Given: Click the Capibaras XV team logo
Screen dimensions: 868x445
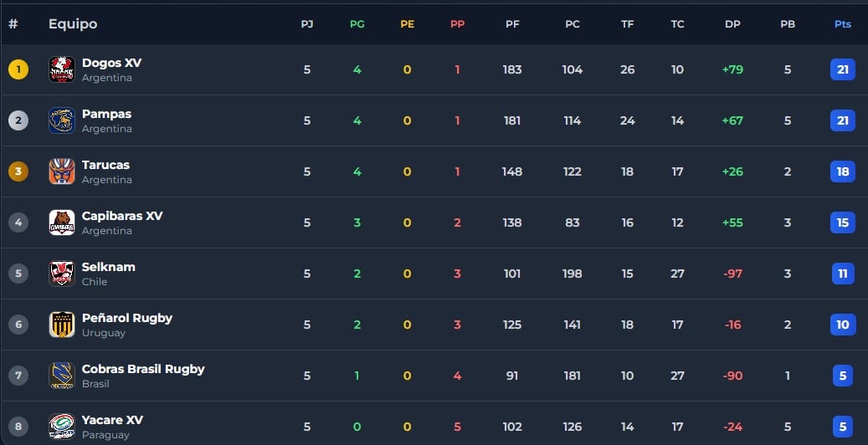Looking at the screenshot, I should pyautogui.click(x=62, y=222).
